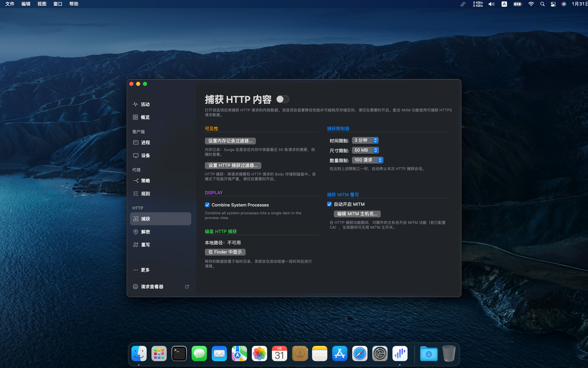The width and height of the screenshot is (588, 368).
Task: Open the 尺寸限制 50 MB dropdown
Action: tap(365, 150)
